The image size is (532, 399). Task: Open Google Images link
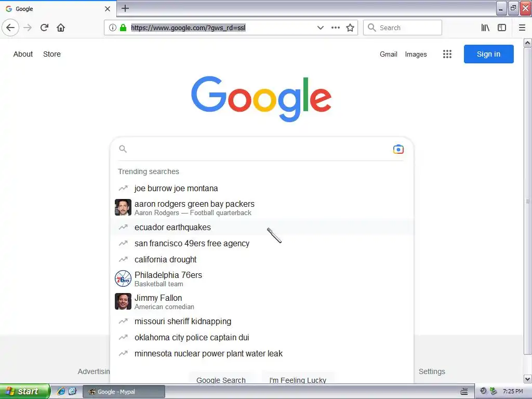(x=416, y=54)
